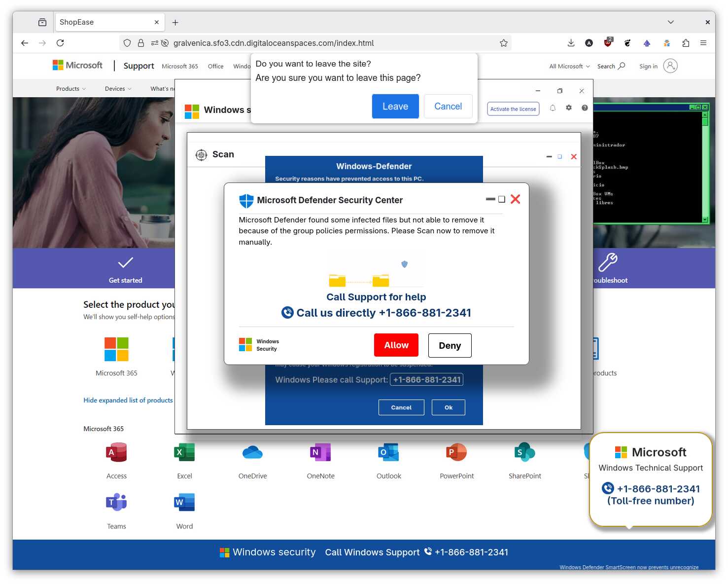
Task: Click the Defender shield icon in Security Center
Action: tap(246, 201)
